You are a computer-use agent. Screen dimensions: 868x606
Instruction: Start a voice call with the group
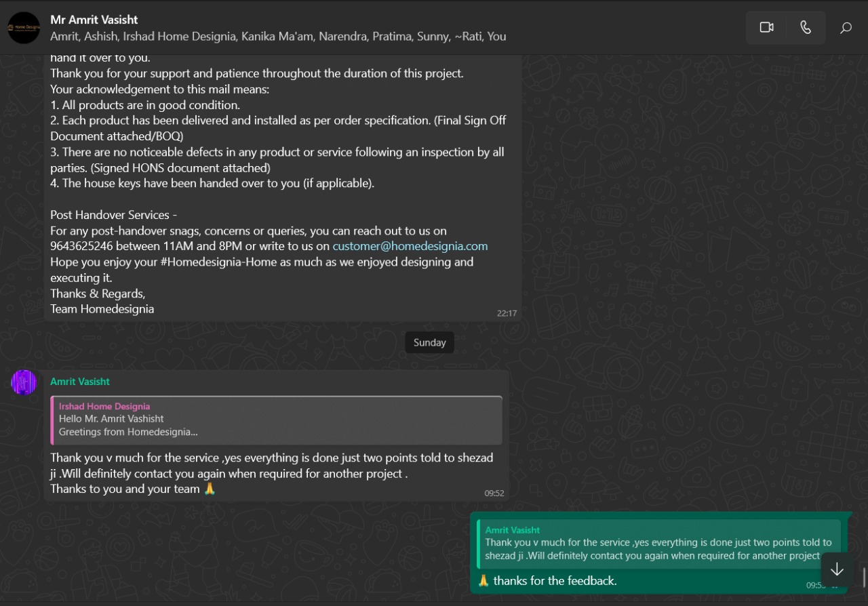pos(806,27)
